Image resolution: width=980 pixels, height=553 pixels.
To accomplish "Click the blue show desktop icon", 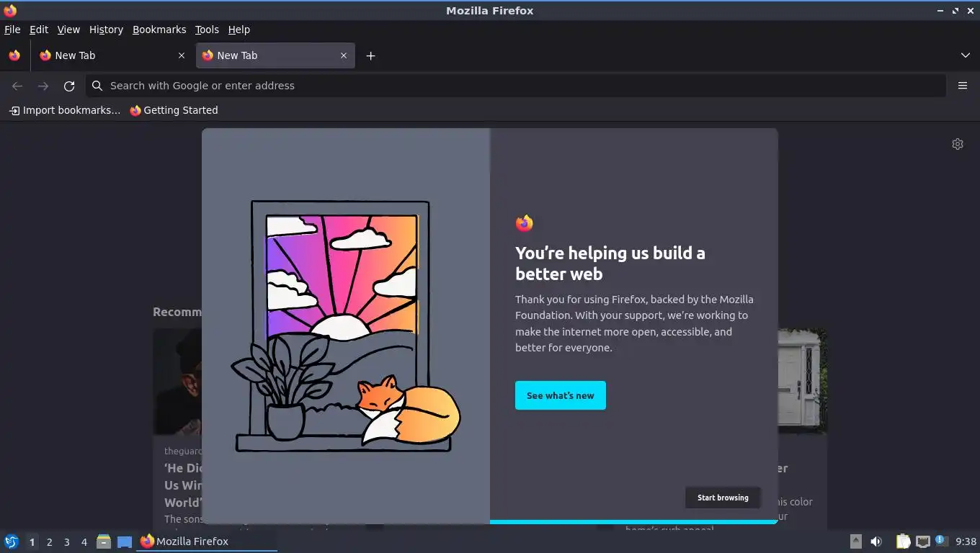I will pyautogui.click(x=125, y=541).
